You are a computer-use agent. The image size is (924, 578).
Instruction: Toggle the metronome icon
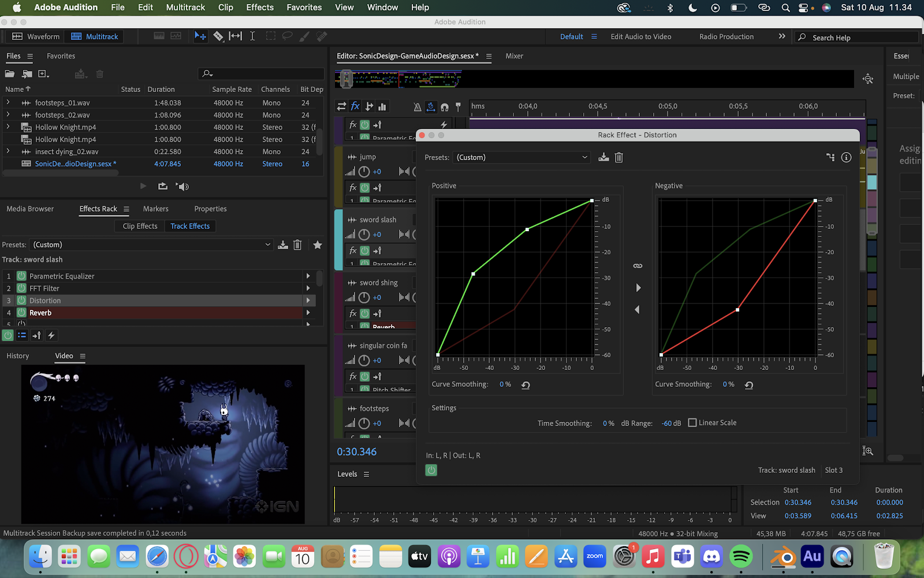point(418,107)
